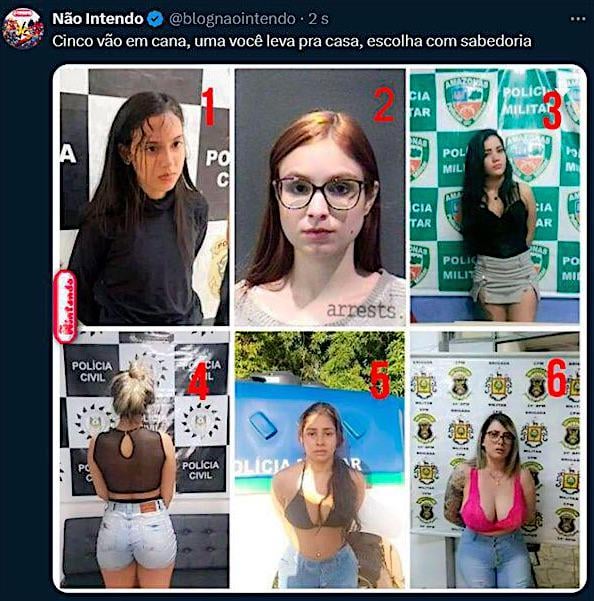The image size is (594, 601).
Task: Open the photo numbered 5
Action: click(x=320, y=460)
